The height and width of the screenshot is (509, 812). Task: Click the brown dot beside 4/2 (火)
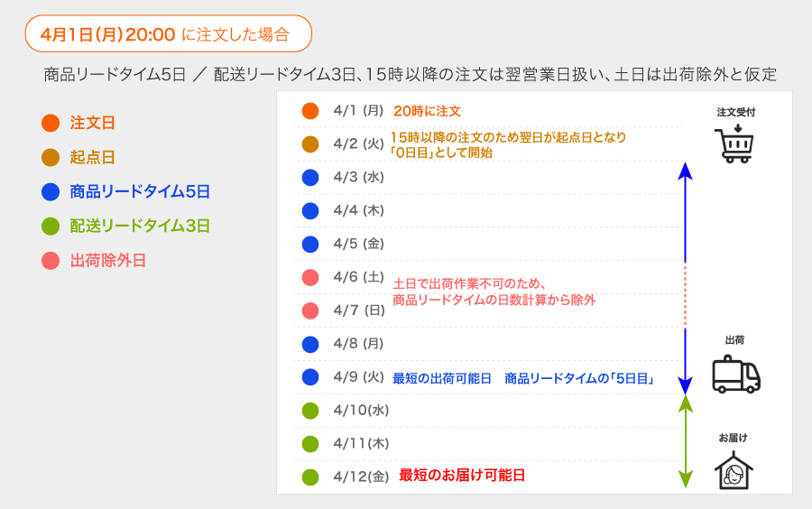(x=310, y=144)
